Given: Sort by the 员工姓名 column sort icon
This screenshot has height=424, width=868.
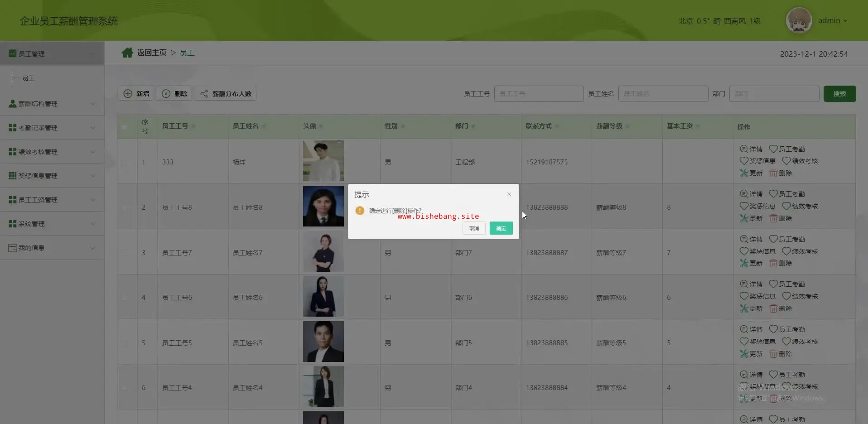Looking at the screenshot, I should click(x=264, y=126).
